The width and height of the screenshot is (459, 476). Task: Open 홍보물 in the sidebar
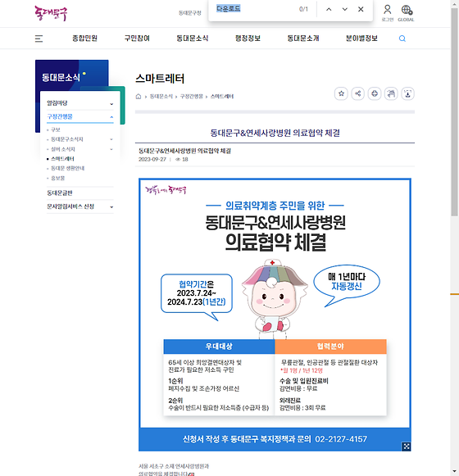point(57,179)
